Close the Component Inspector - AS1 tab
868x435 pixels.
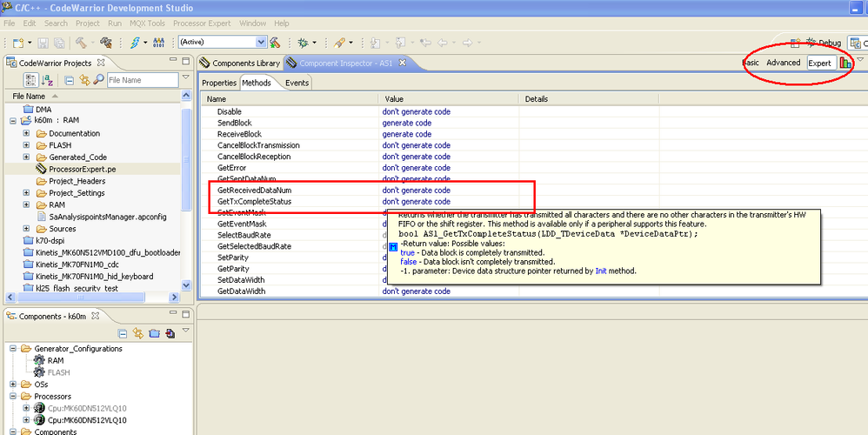(403, 63)
